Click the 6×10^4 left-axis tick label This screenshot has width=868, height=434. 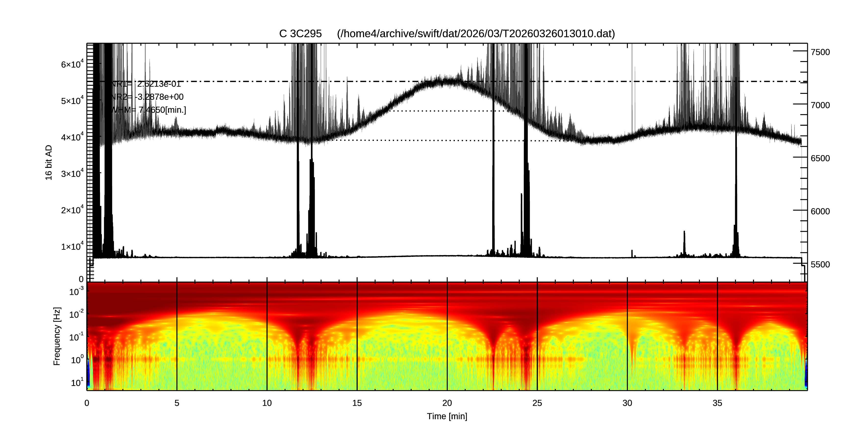[x=72, y=64]
